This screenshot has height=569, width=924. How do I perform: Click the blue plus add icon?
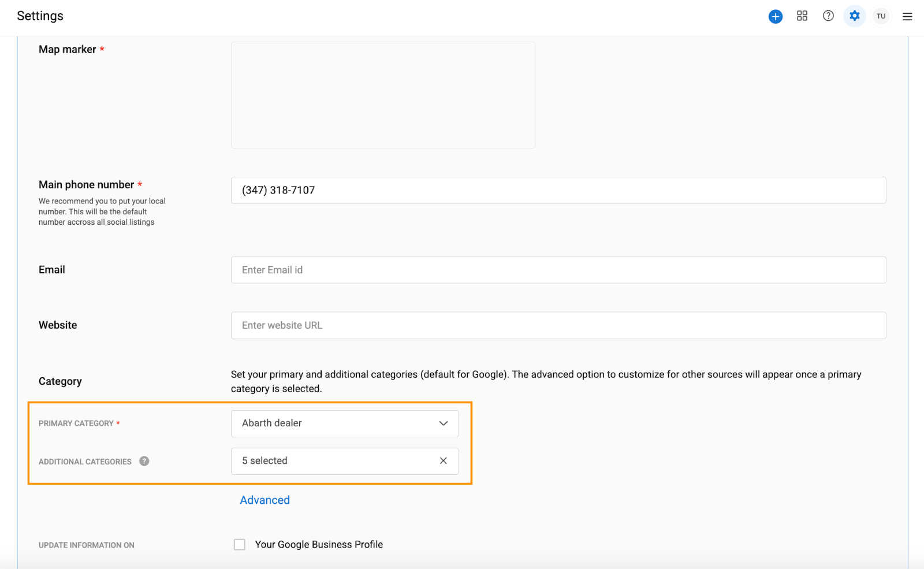coord(775,16)
